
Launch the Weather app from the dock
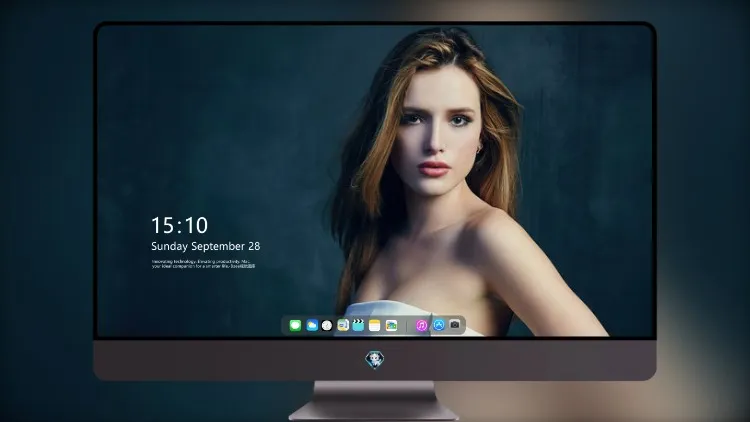pyautogui.click(x=312, y=325)
